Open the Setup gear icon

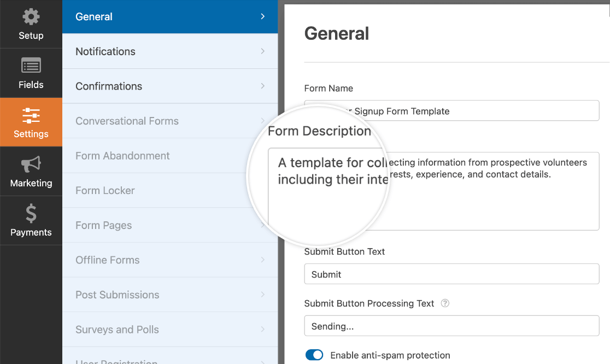click(x=31, y=17)
